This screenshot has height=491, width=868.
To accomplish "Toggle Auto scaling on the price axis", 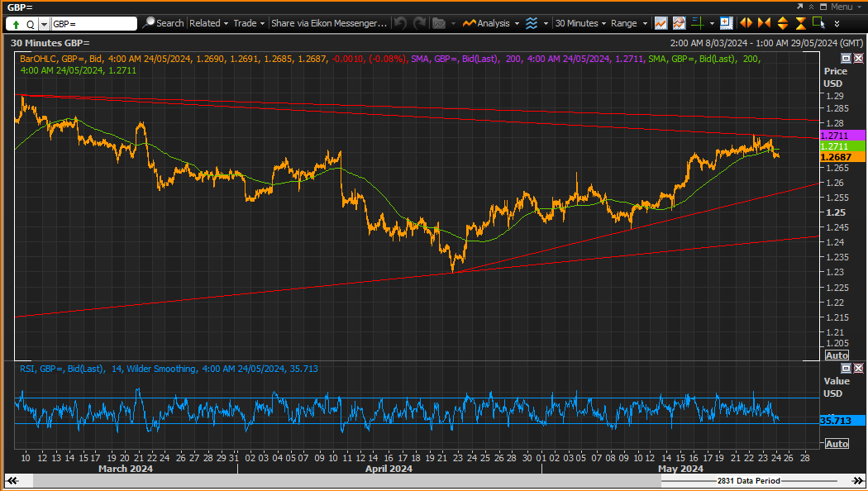I will click(837, 355).
